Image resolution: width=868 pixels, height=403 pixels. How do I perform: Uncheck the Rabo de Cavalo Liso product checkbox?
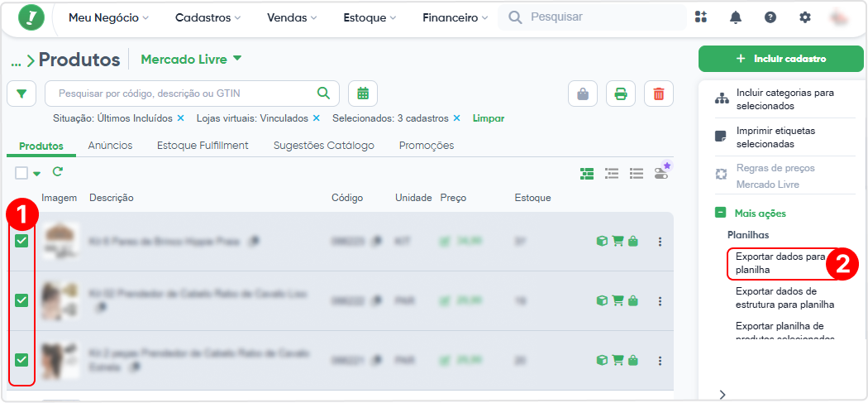[21, 300]
